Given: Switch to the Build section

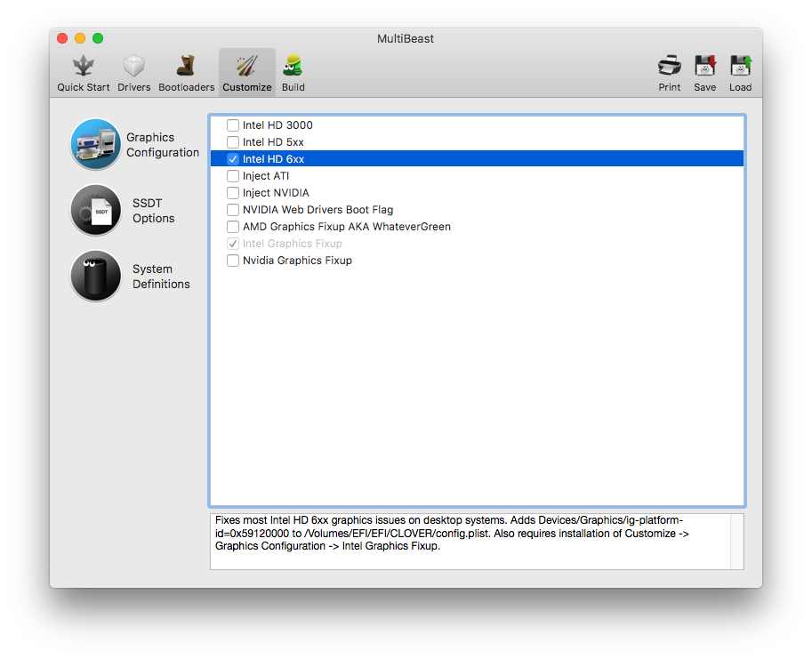Looking at the screenshot, I should tap(293, 73).
